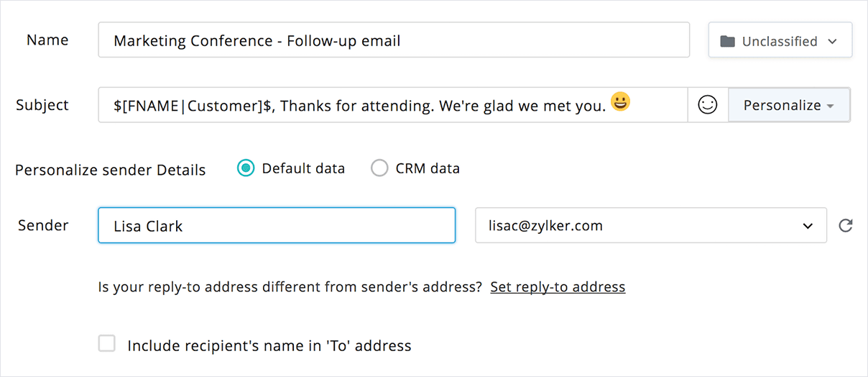868x377 pixels.
Task: Follow the Set reply-to address link
Action: (558, 287)
